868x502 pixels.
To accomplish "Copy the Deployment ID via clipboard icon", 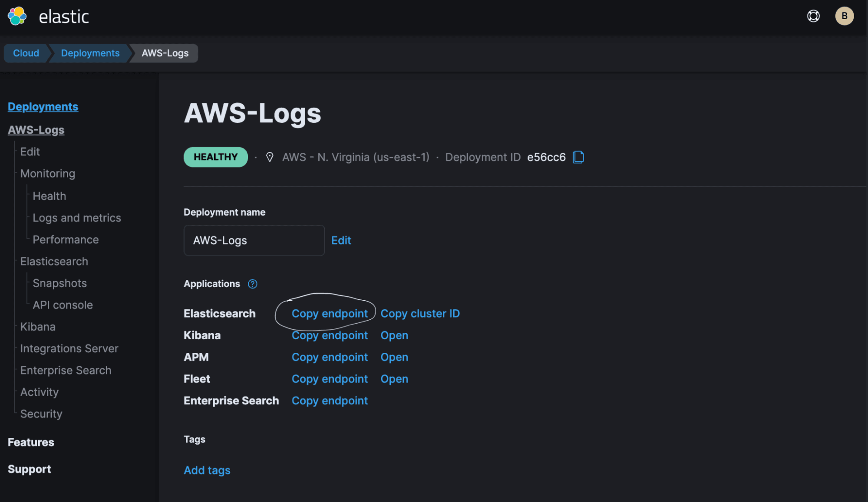I will [x=578, y=157].
